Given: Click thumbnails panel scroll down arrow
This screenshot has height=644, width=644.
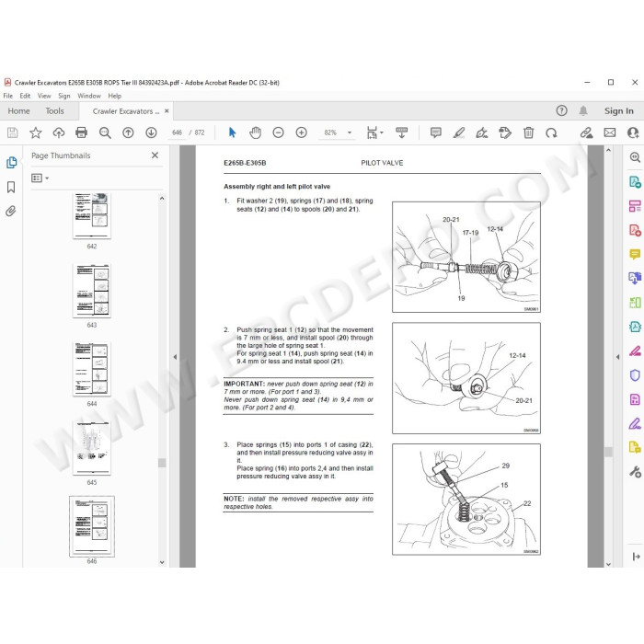Looking at the screenshot, I should [162, 562].
